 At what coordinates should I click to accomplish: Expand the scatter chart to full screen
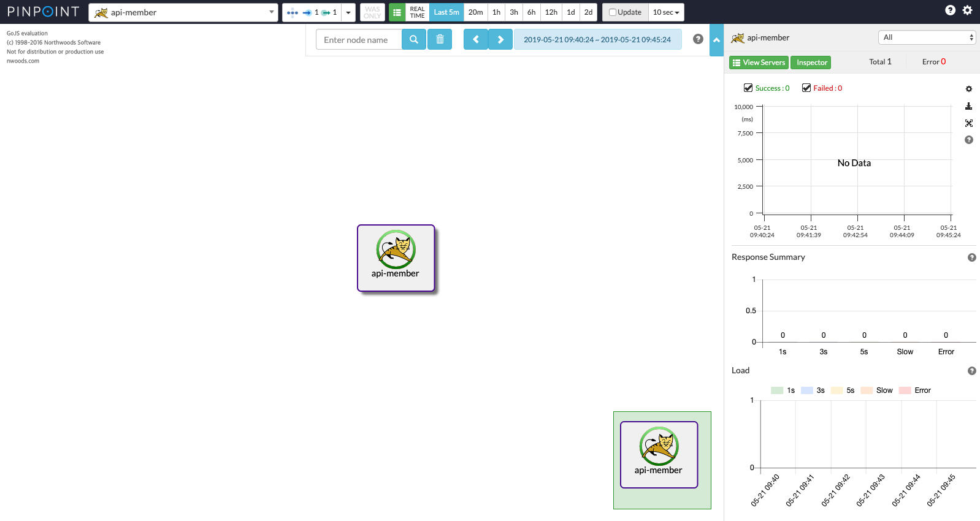pos(969,123)
